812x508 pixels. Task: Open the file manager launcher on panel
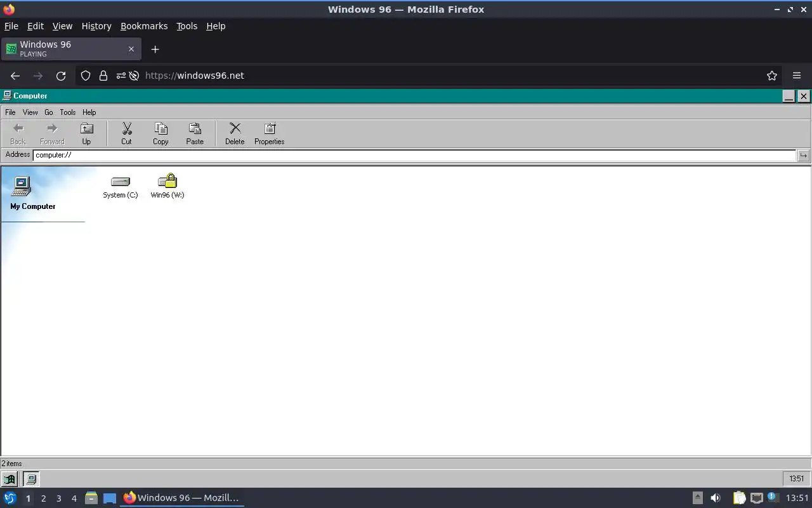pos(91,498)
